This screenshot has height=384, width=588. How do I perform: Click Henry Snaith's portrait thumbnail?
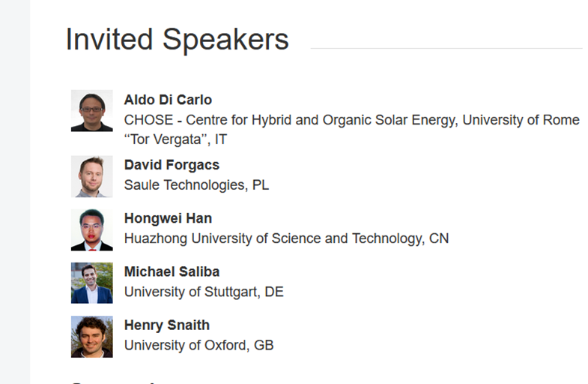[92, 337]
